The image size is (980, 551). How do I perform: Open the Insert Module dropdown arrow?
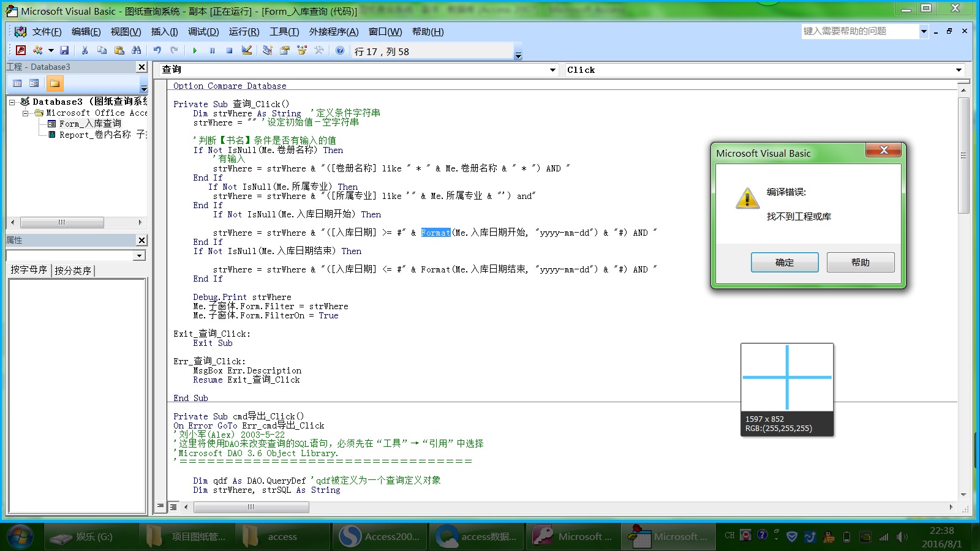(51, 50)
